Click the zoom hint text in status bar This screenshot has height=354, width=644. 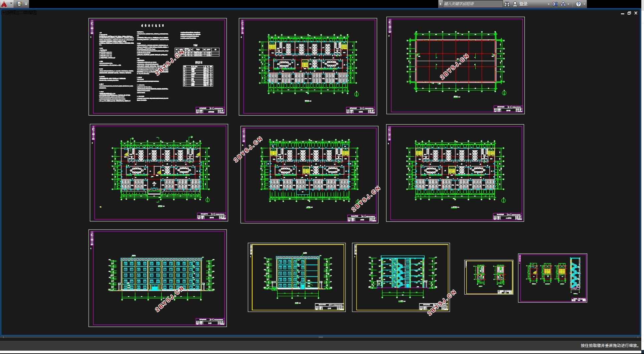610,346
